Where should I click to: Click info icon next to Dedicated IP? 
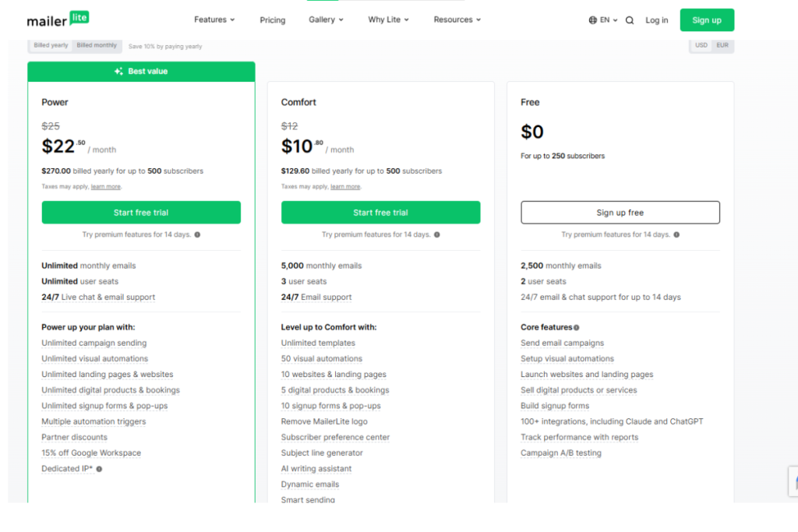(x=99, y=469)
